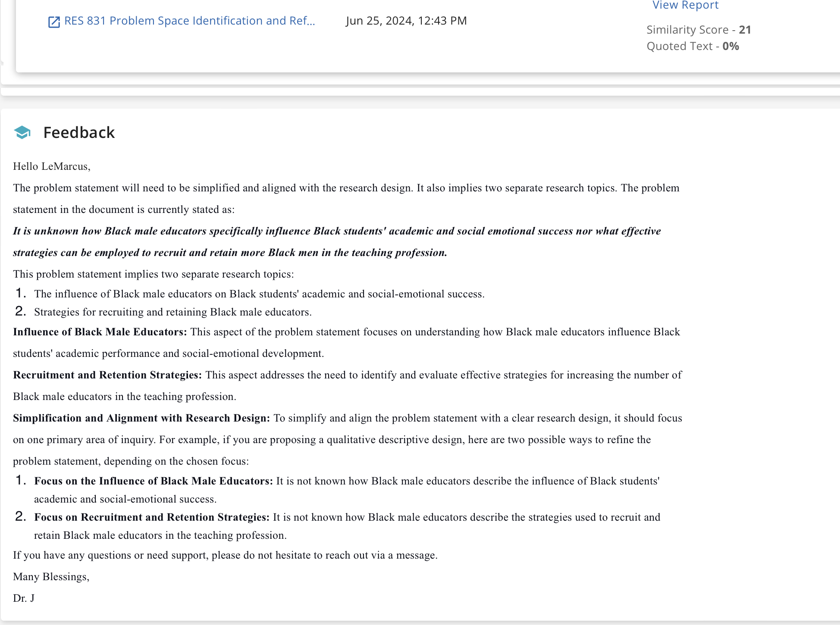The width and height of the screenshot is (840, 625).
Task: Click the bold italic quoted problem statement
Action: coord(337,242)
